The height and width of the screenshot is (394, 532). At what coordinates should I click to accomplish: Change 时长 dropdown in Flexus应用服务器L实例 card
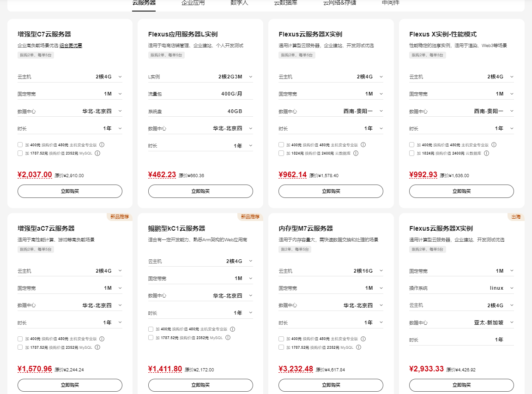200,146
